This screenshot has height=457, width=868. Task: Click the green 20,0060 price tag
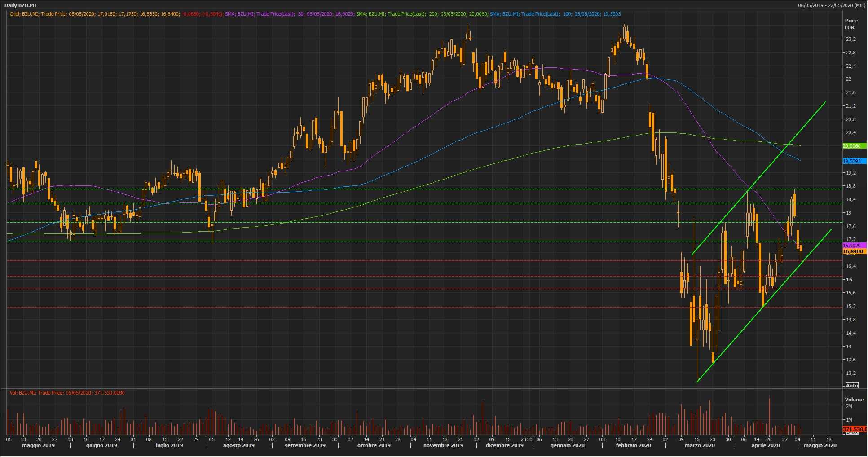854,146
